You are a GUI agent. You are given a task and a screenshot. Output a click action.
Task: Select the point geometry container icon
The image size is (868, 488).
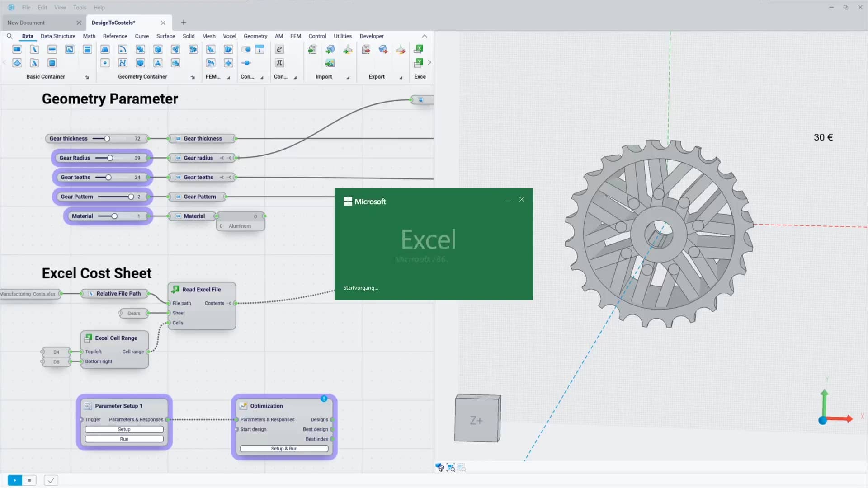(x=105, y=63)
